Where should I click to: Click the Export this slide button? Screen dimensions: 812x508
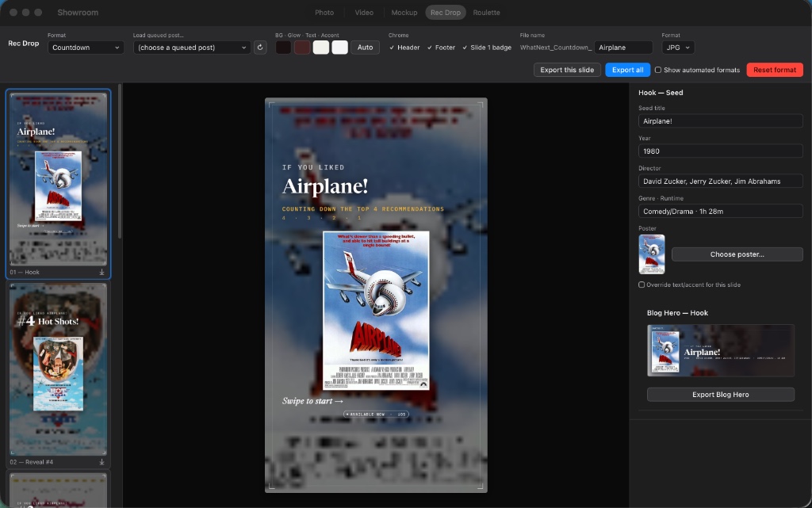tap(567, 70)
